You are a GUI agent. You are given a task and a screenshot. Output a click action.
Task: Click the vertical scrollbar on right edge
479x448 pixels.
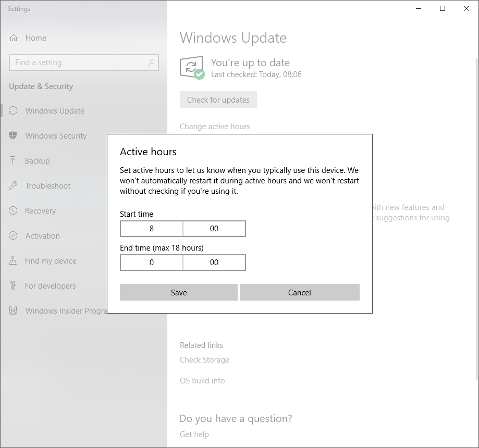tap(477, 219)
